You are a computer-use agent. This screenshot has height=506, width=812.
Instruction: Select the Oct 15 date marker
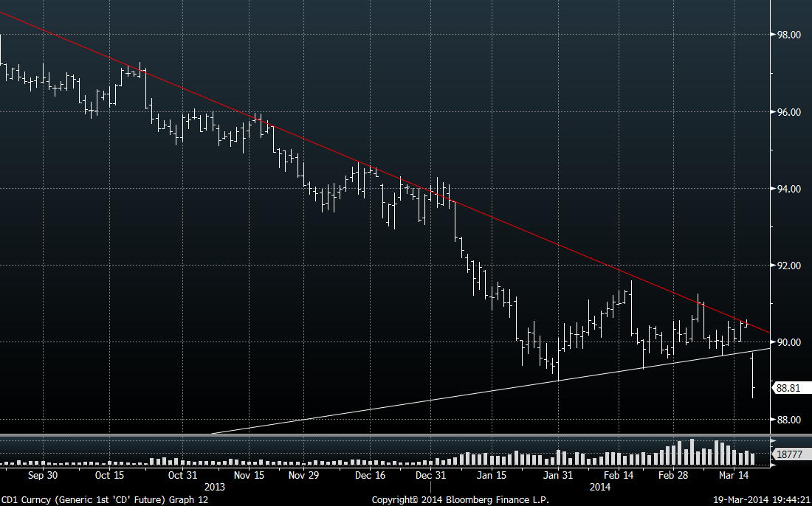click(109, 476)
